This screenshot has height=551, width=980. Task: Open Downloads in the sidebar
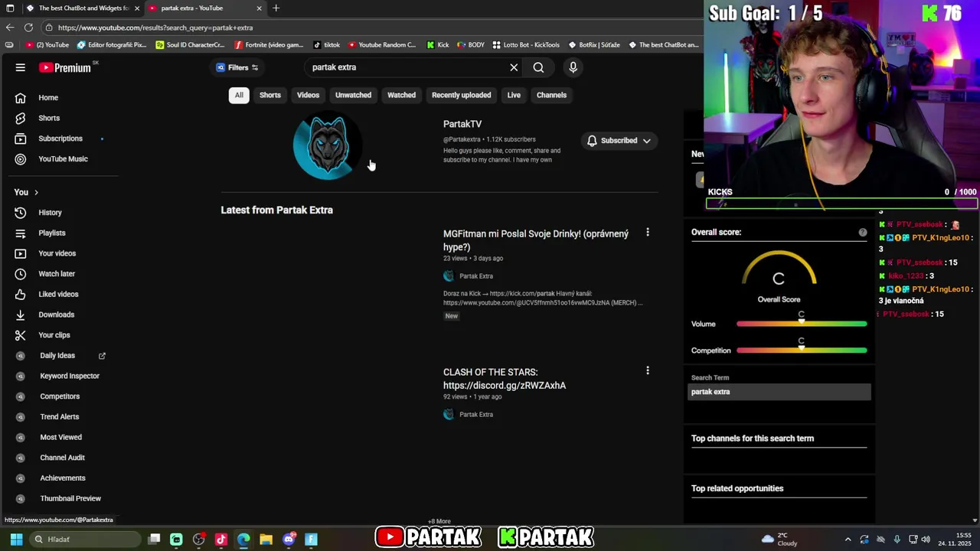point(56,315)
